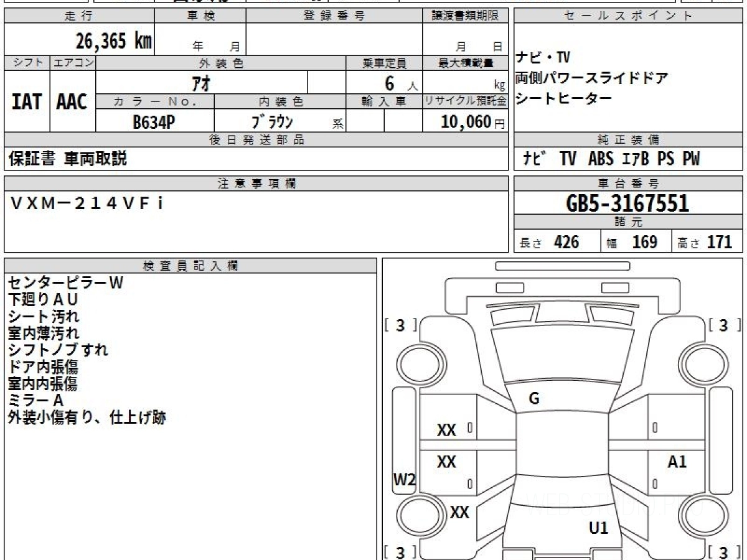
Task: Select the note VXM-214VFi
Action: click(88, 202)
